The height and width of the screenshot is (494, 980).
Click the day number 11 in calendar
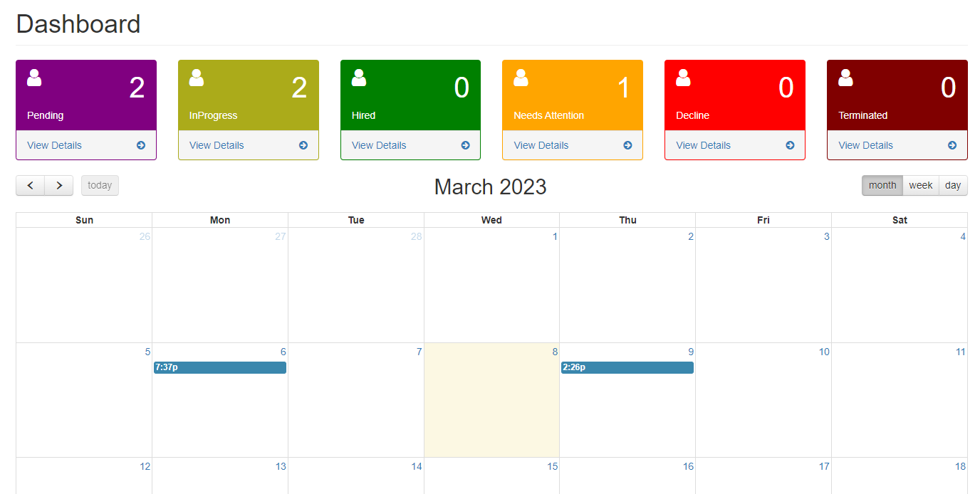point(960,352)
